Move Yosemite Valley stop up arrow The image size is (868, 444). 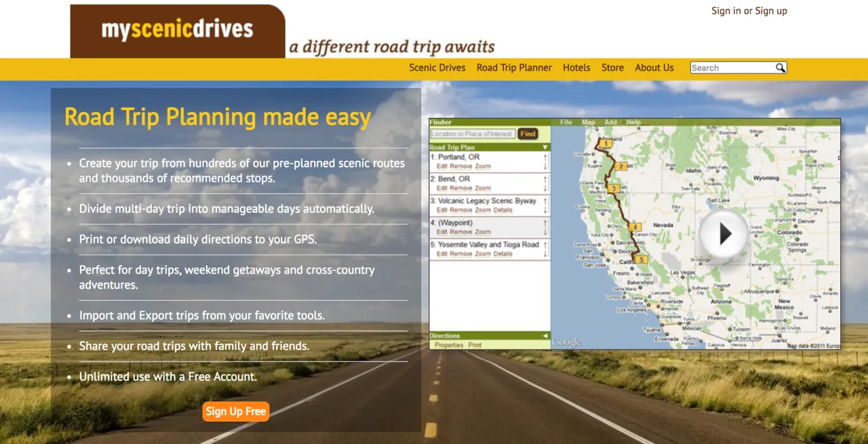(x=545, y=245)
